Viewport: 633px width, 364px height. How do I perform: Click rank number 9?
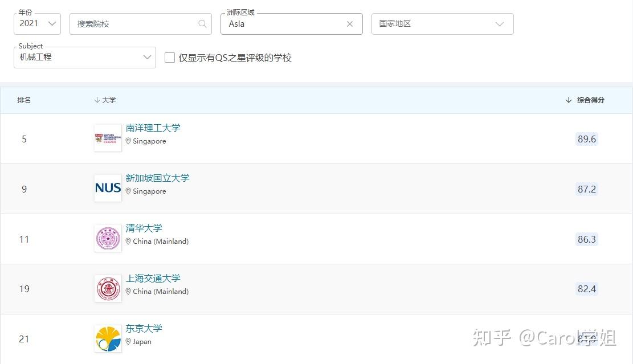[x=24, y=189]
